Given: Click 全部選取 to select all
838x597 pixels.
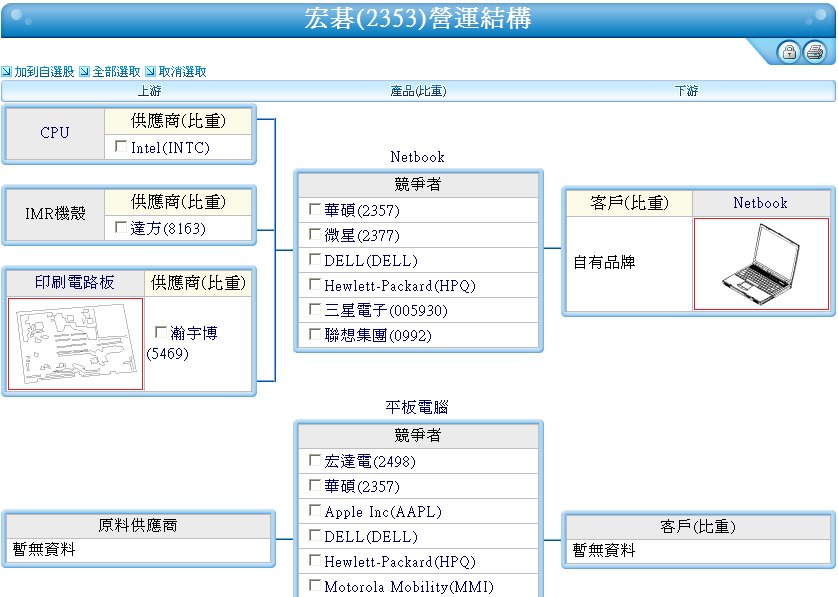Looking at the screenshot, I should click(x=117, y=72).
